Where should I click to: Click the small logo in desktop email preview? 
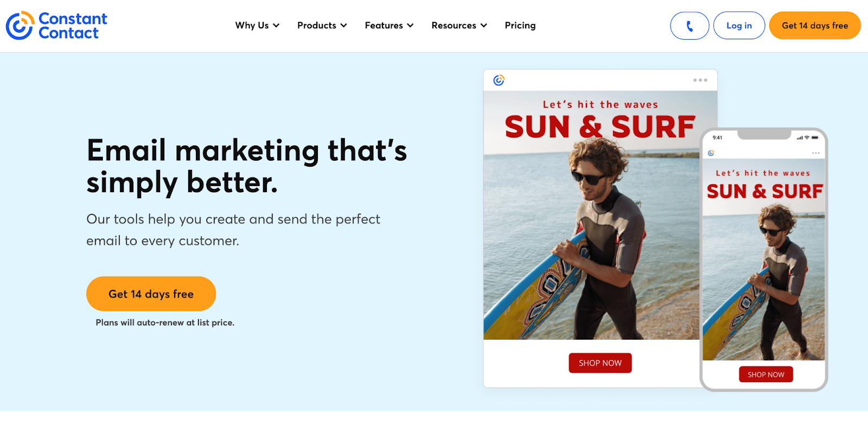pyautogui.click(x=499, y=80)
